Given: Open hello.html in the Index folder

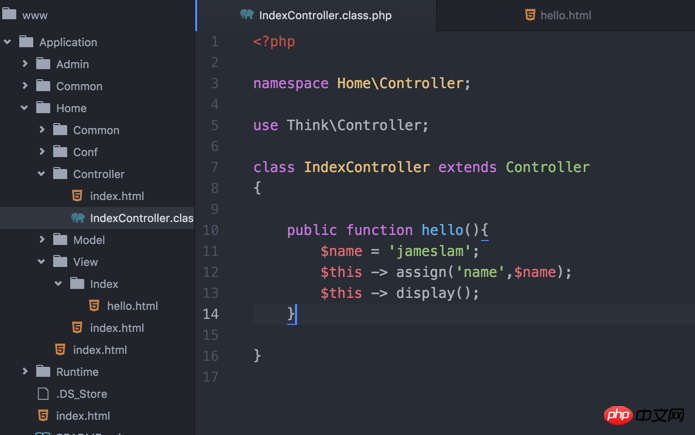Looking at the screenshot, I should point(132,306).
